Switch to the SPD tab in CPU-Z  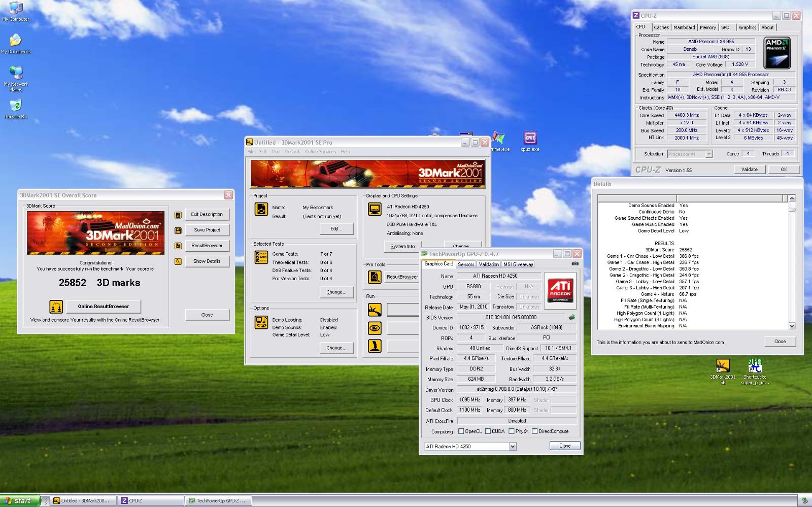click(x=726, y=27)
